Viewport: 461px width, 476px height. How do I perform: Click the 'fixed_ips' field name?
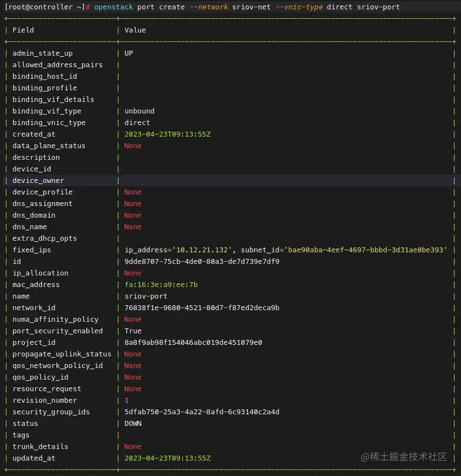point(32,250)
